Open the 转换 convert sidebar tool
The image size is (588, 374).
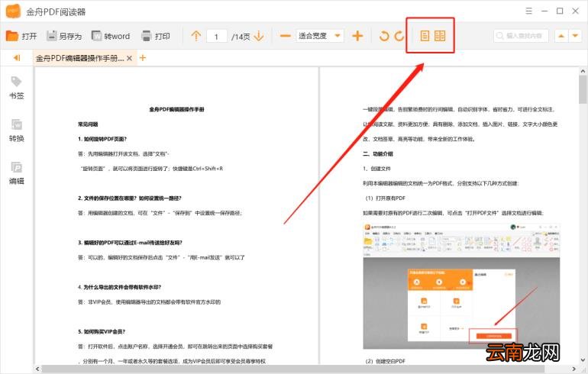[x=17, y=131]
